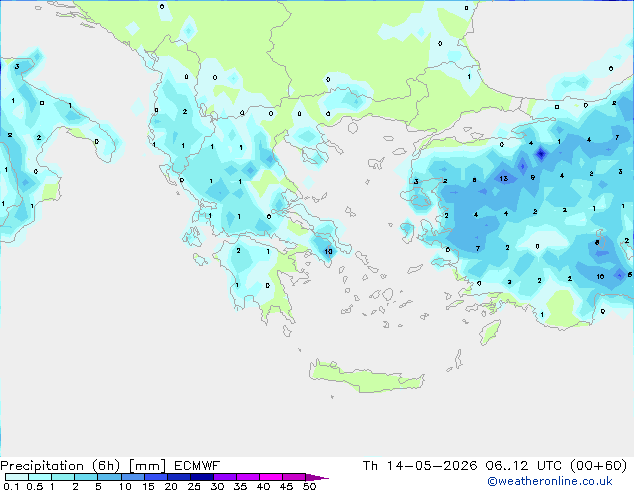The image size is (634, 490).
Task: Select the '06..12 UTC' time range
Action: (524, 466)
